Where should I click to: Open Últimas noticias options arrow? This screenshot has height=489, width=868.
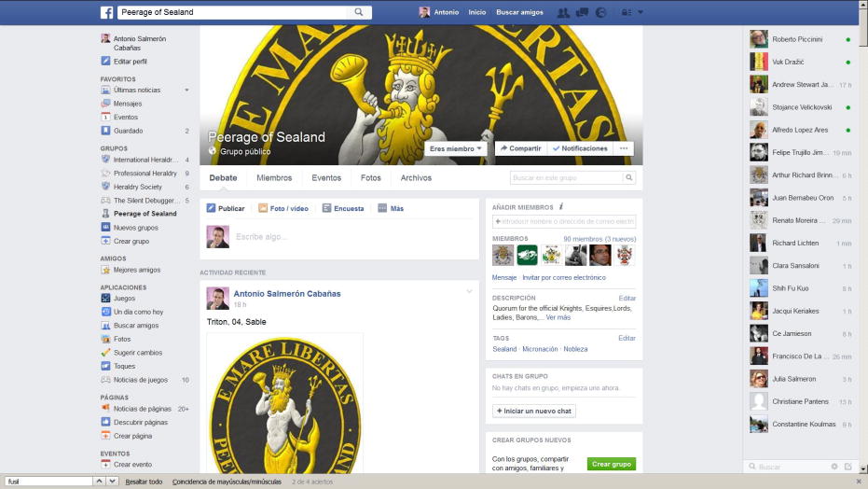coord(186,90)
